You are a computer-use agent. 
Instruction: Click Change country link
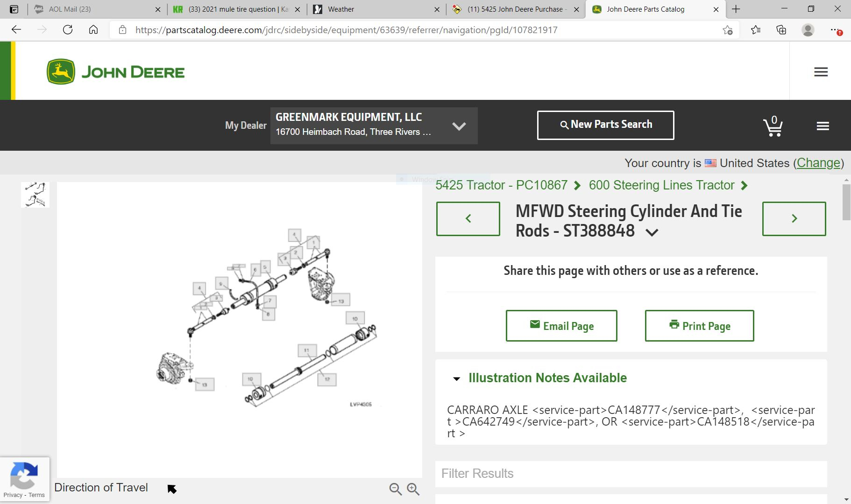(818, 163)
